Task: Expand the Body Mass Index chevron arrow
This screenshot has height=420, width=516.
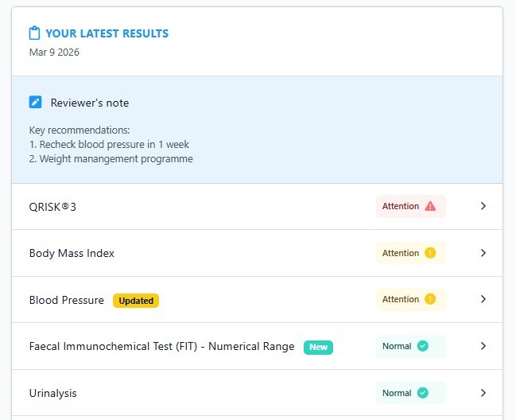Action: click(x=483, y=253)
